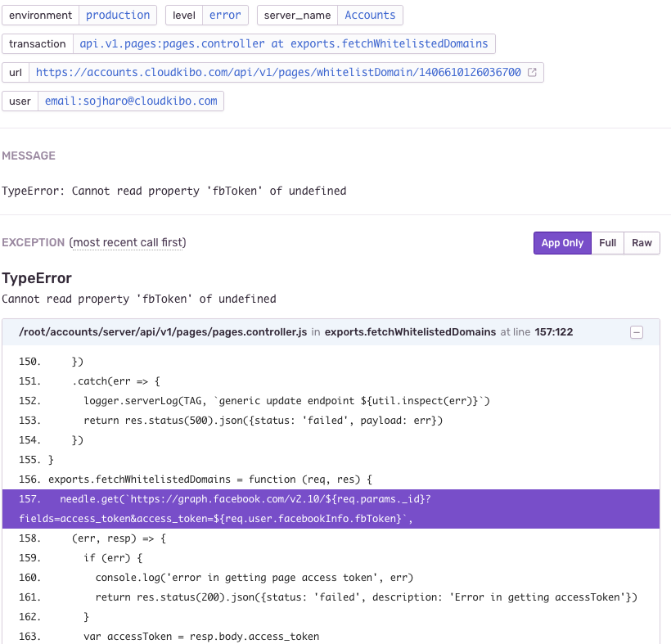Click the EXCEPTION section heading
The height and width of the screenshot is (644, 671).
pyautogui.click(x=33, y=242)
